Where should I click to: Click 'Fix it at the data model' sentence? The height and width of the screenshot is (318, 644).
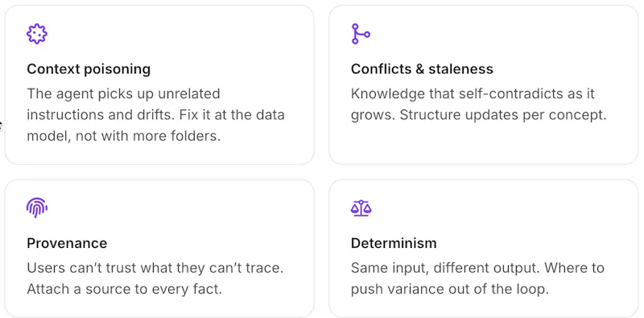pyautogui.click(x=155, y=126)
